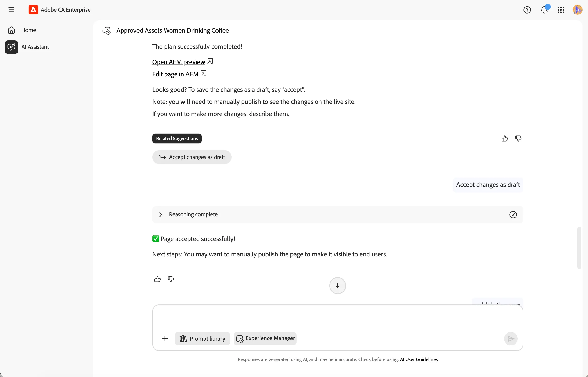Click the external link icon beside Open AEM preview
This screenshot has height=377, width=588.
210,61
